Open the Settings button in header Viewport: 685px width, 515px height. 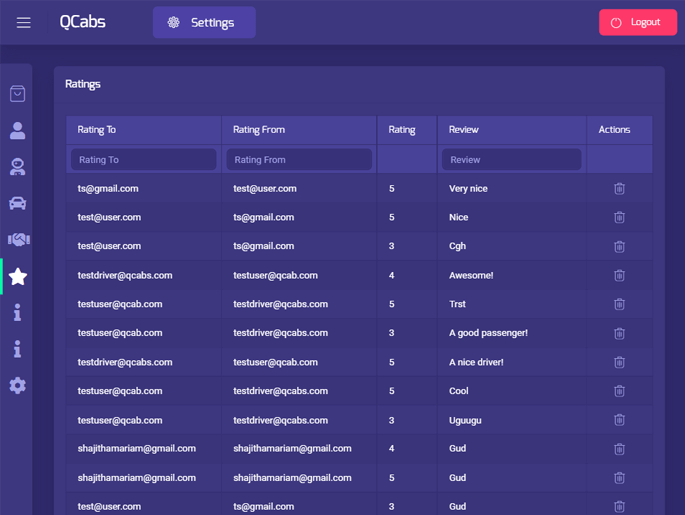tap(204, 22)
